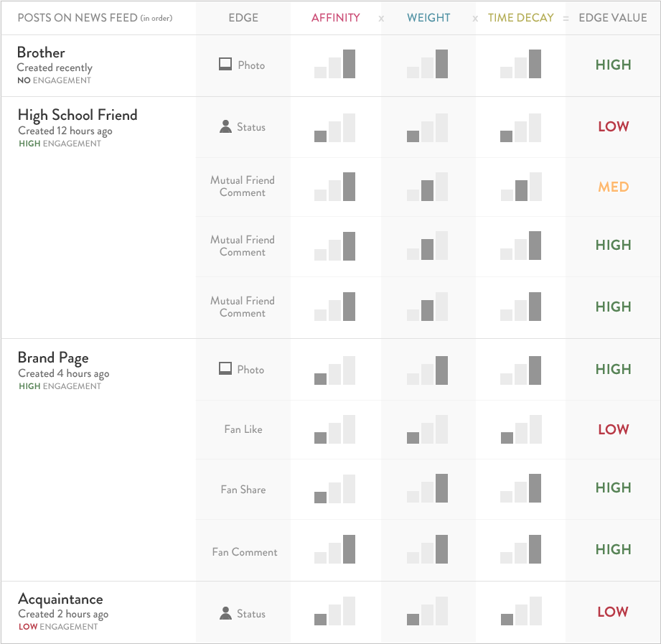Select the TIME DECAY column header
Viewport: 661px width, 644px height.
[x=521, y=18]
